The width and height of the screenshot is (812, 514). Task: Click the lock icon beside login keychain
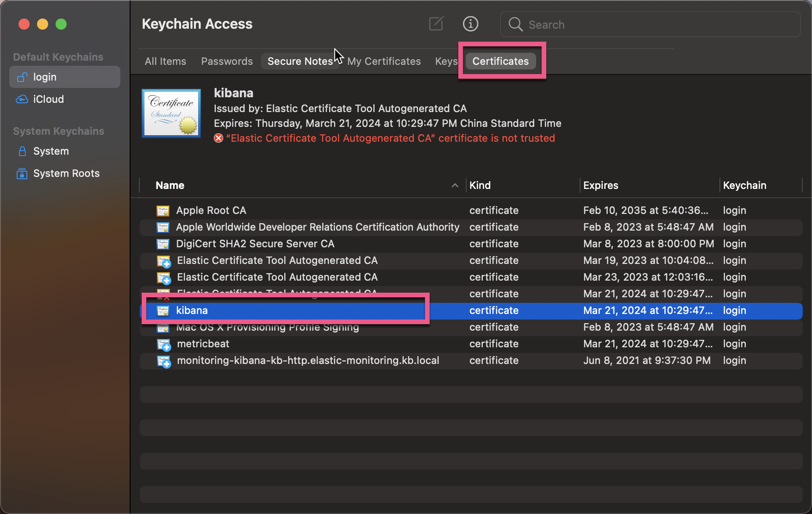22,77
